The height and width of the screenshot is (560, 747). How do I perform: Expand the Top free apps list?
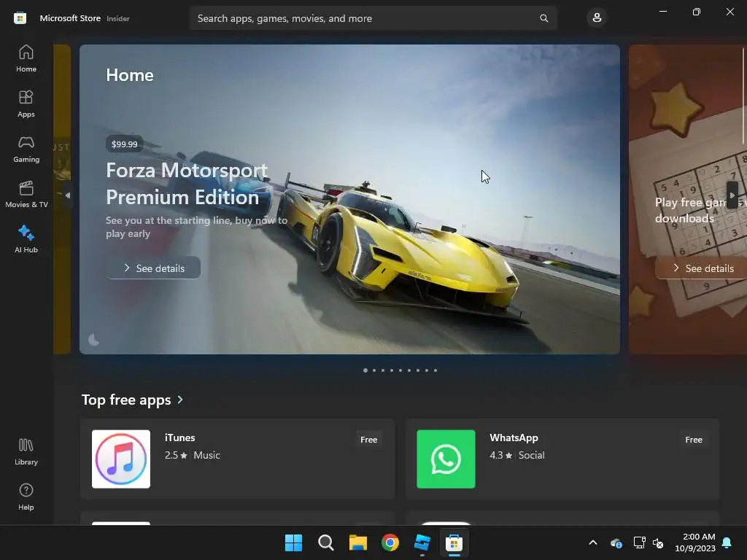click(180, 400)
